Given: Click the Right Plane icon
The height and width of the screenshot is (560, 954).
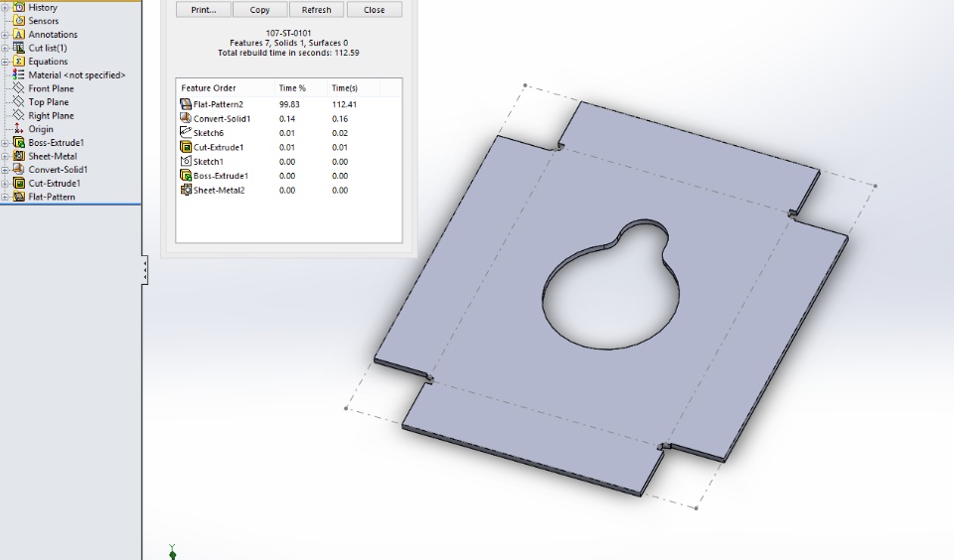Looking at the screenshot, I should 19,115.
